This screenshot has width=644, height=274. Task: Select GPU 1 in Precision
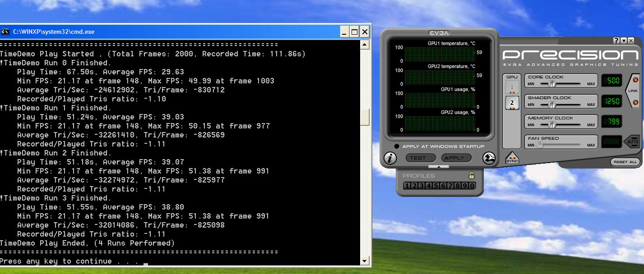coord(512,87)
